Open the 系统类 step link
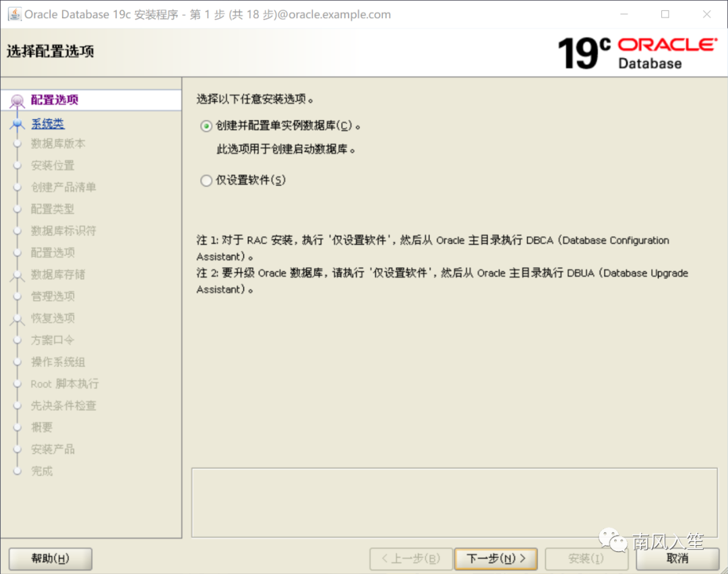 pyautogui.click(x=48, y=123)
